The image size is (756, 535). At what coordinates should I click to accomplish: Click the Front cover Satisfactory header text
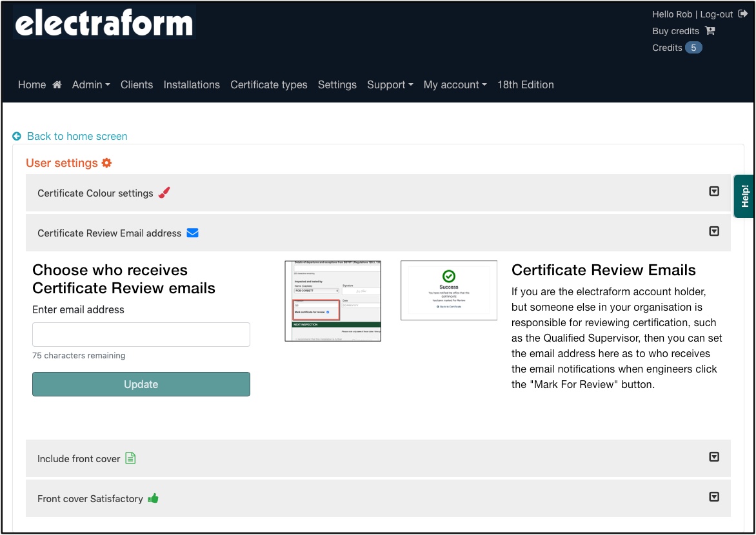[x=90, y=499]
